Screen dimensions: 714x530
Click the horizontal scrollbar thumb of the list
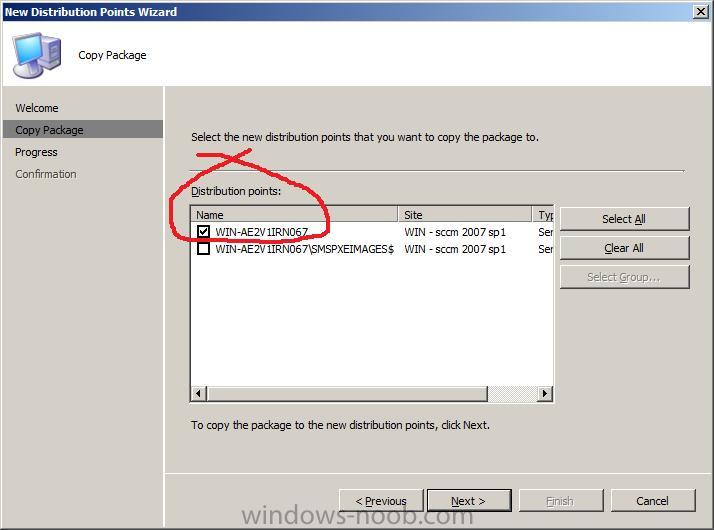347,393
